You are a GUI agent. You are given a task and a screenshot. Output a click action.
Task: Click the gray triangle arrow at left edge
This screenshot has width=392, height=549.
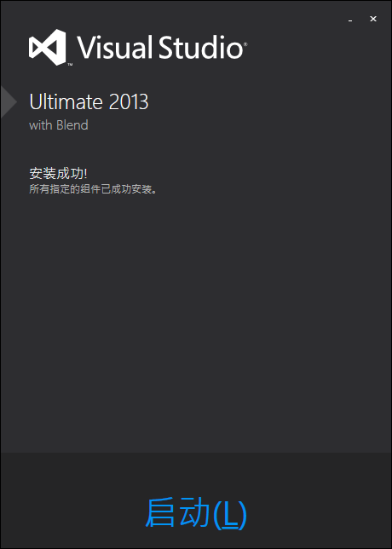point(9,102)
